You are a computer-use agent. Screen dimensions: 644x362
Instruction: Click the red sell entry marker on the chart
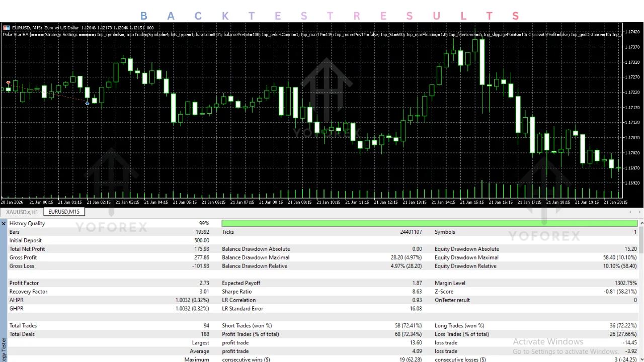click(x=8, y=82)
